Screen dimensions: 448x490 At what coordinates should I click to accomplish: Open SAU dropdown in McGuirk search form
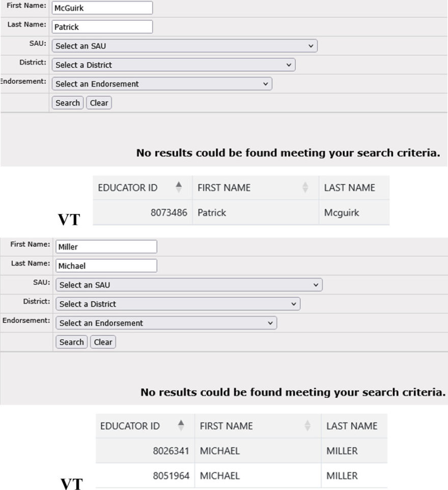point(184,46)
